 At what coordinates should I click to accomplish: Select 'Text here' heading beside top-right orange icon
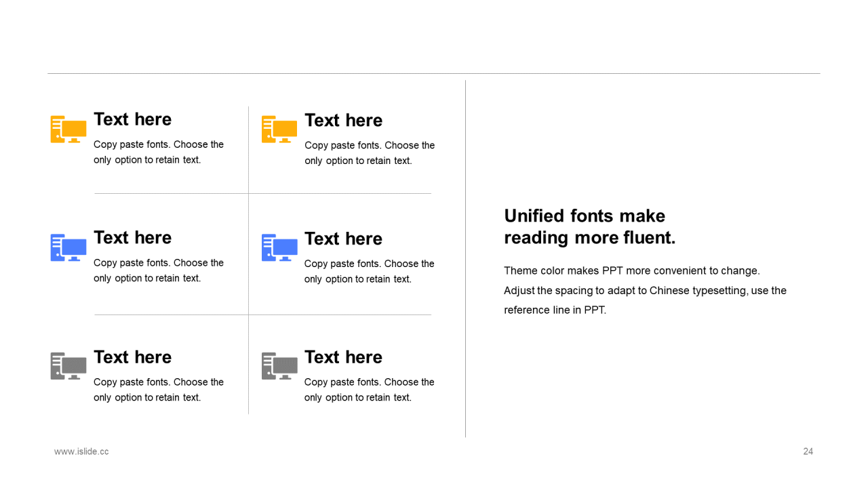[344, 121]
